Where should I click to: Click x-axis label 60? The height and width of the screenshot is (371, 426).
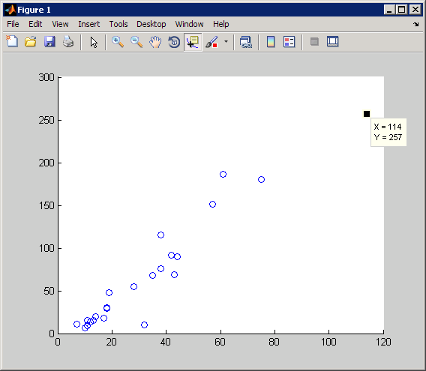click(x=220, y=342)
